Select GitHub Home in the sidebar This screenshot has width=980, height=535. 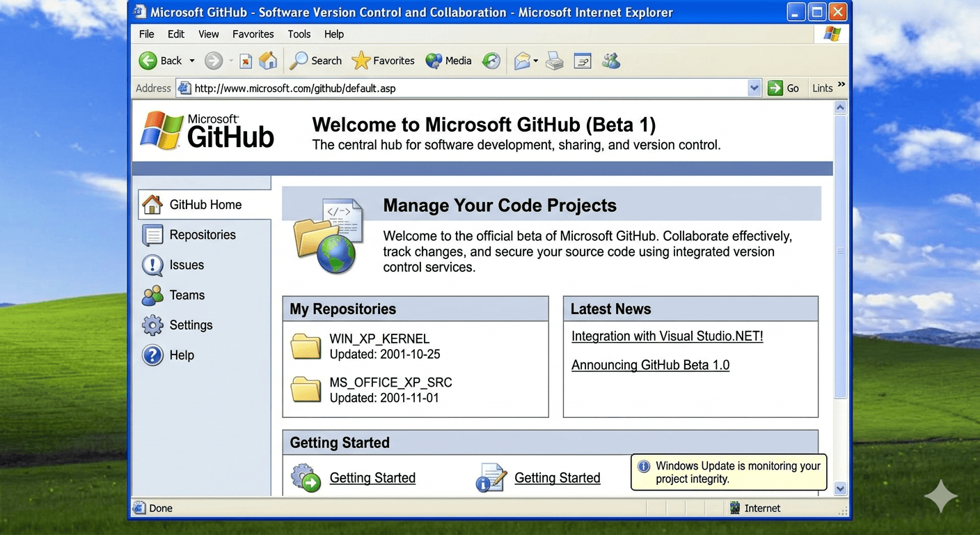(205, 205)
